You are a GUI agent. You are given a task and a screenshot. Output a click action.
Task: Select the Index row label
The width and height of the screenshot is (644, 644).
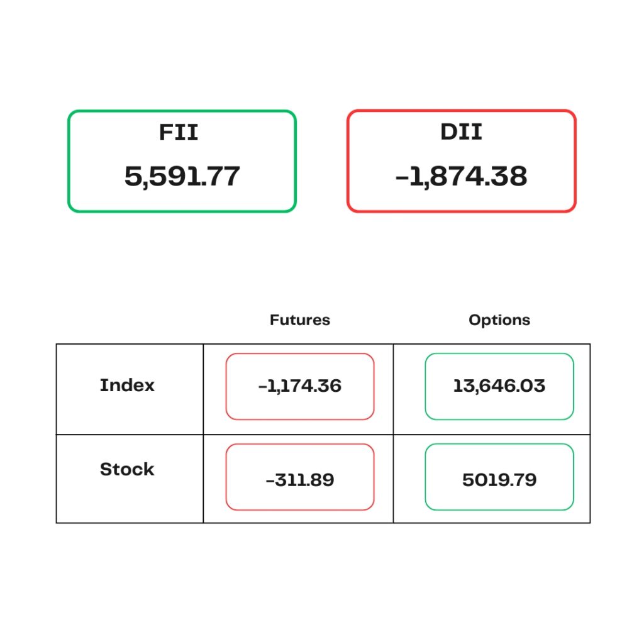(x=127, y=386)
